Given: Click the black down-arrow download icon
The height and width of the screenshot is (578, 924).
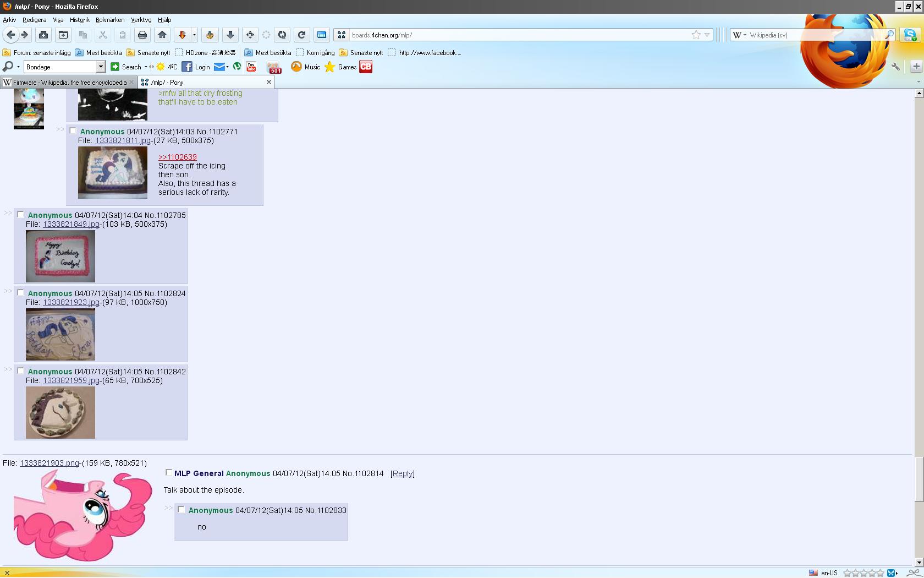Looking at the screenshot, I should (x=230, y=35).
